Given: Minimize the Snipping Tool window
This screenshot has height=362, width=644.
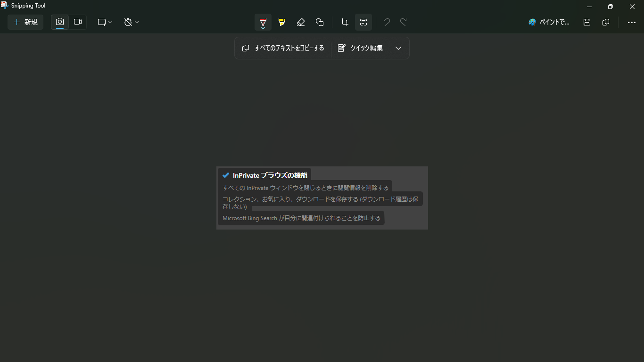Looking at the screenshot, I should click(x=589, y=7).
